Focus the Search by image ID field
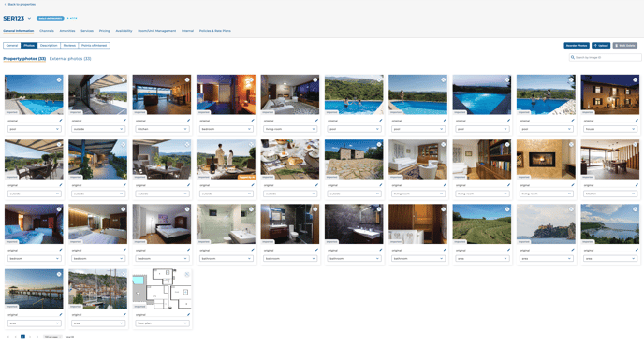644x345 pixels. (605, 57)
